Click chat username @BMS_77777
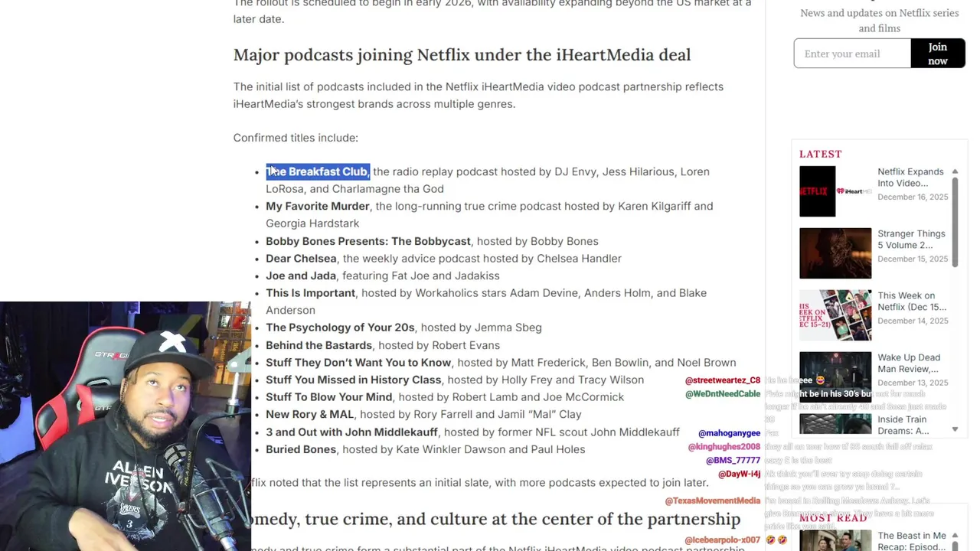 (733, 461)
